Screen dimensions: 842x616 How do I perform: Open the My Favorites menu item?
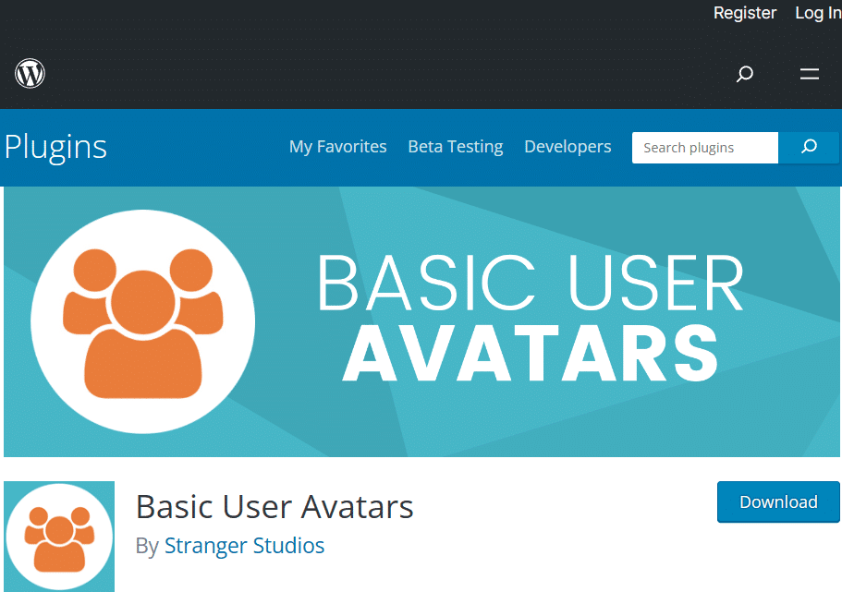337,146
